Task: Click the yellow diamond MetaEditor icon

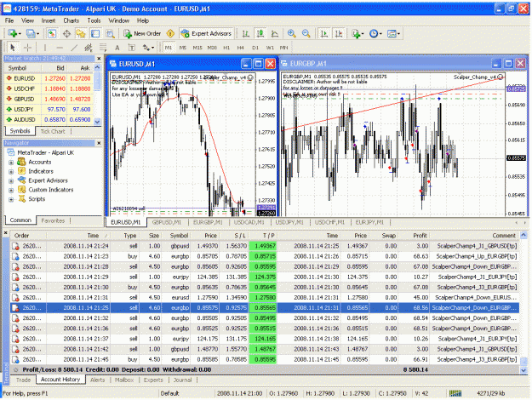Action: (x=170, y=33)
